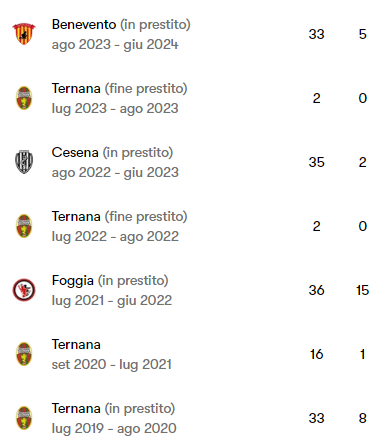Click Ternana crest for lug 2023 row
386x444 pixels.
click(x=24, y=98)
